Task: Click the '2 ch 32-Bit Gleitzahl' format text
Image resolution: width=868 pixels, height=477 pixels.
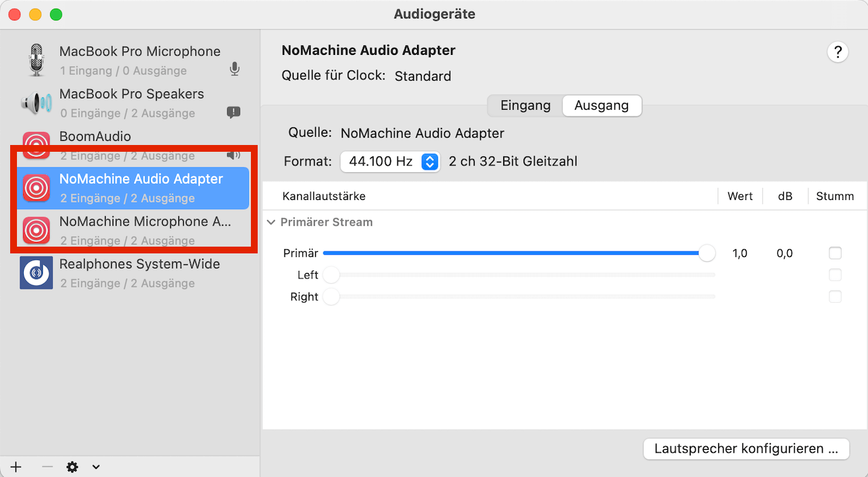Action: point(513,162)
